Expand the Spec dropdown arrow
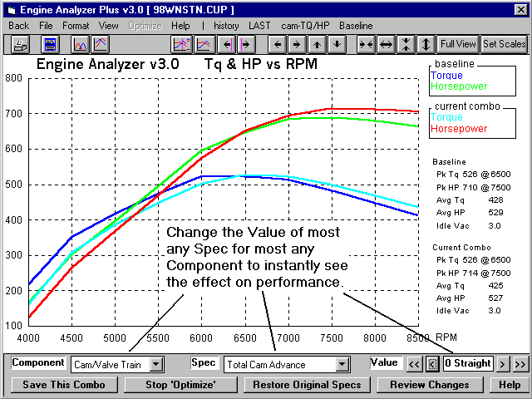Screen dimensions: 532x399 342,365
